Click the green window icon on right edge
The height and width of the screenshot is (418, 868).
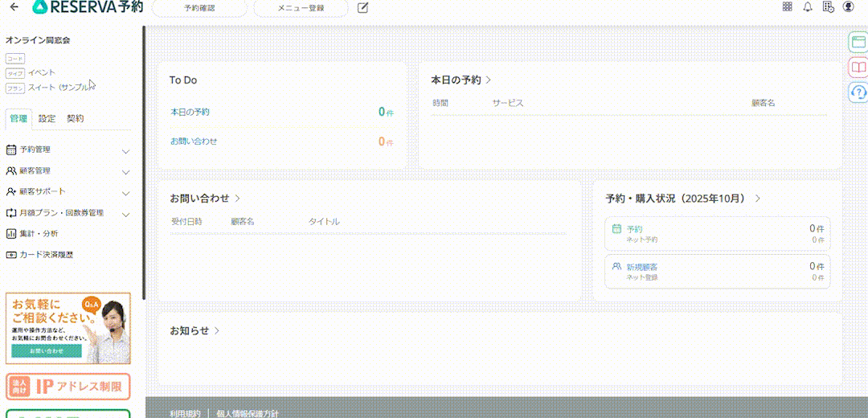[858, 42]
